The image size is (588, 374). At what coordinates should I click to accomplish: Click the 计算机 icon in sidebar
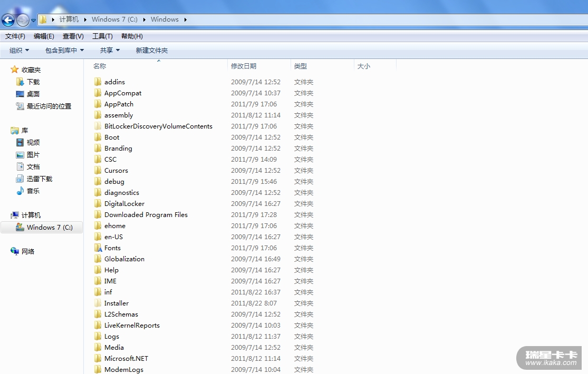(x=15, y=215)
